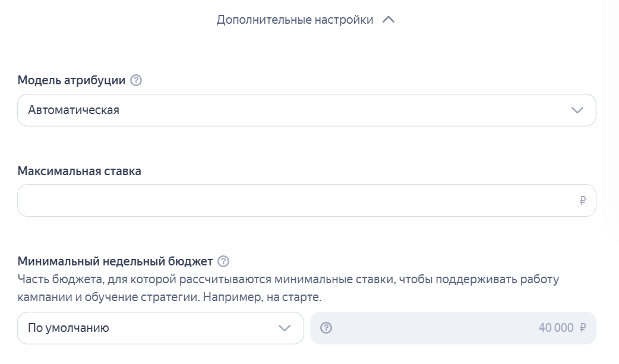Click the "Модель атрибуции" label
The width and height of the screenshot is (619, 364).
(71, 80)
